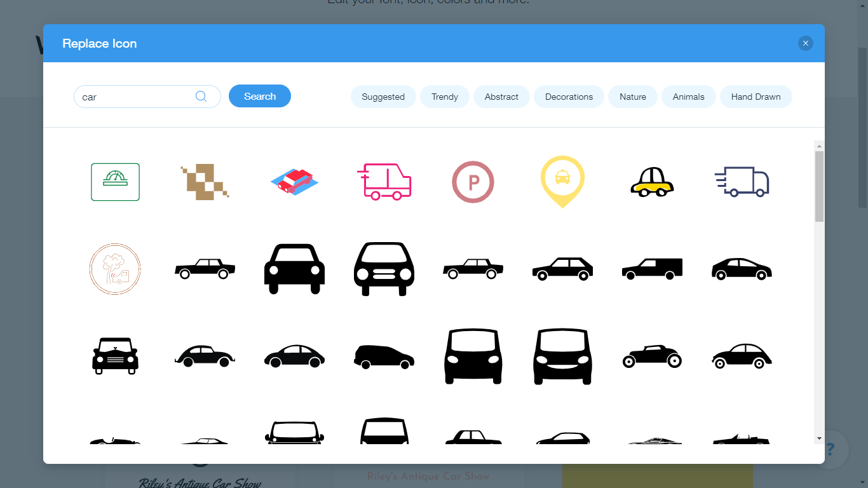The image size is (868, 488).
Task: Pick the smiling front-view van silhouette
Action: click(x=562, y=356)
